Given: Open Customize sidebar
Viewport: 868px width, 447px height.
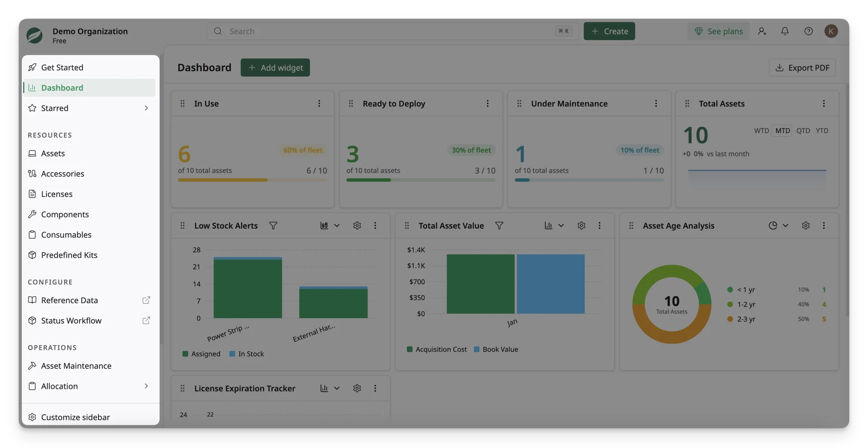Looking at the screenshot, I should coord(89,417).
